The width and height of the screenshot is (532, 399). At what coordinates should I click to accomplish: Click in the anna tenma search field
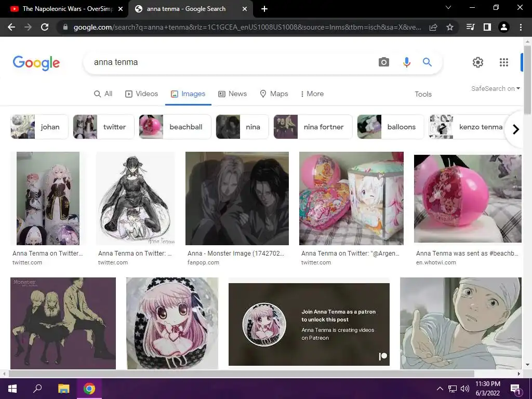coord(231,62)
